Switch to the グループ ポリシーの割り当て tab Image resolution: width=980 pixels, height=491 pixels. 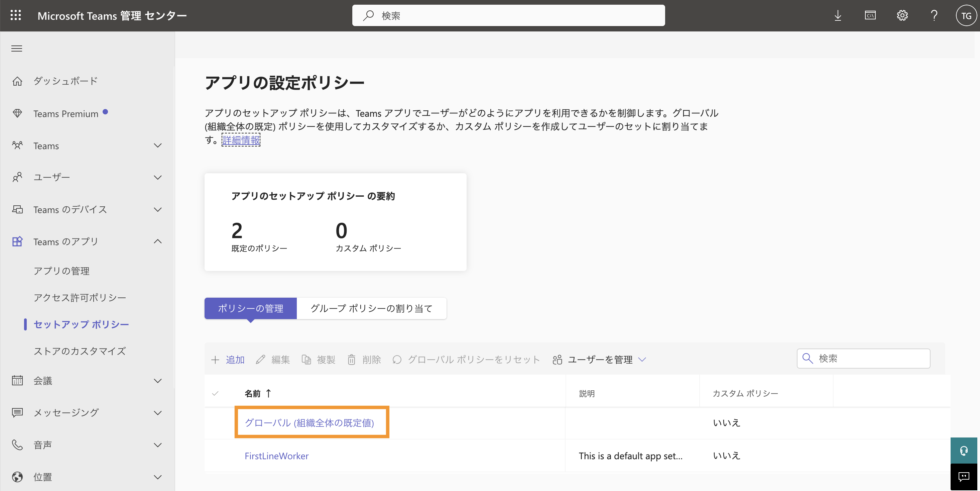click(371, 308)
